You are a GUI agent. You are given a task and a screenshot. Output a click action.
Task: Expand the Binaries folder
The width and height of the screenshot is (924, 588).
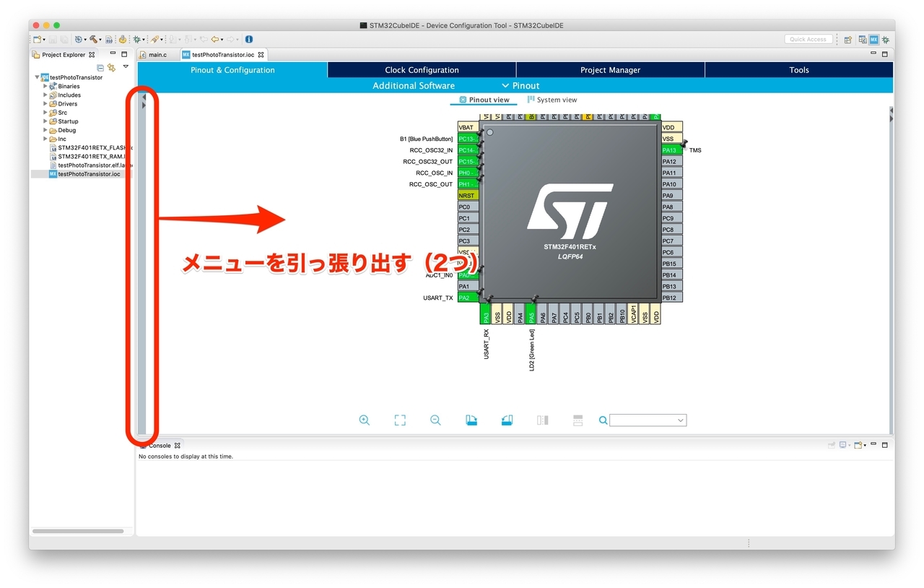[45, 86]
